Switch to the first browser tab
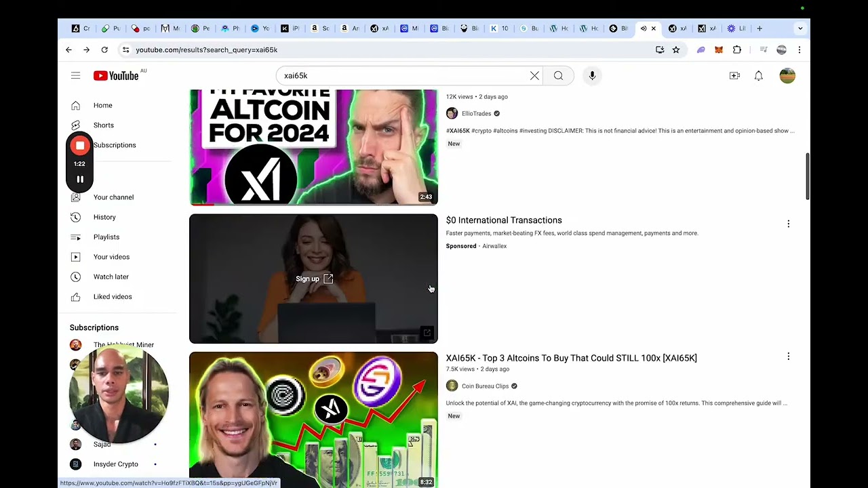Screen dimensions: 868x488 tap(80, 28)
